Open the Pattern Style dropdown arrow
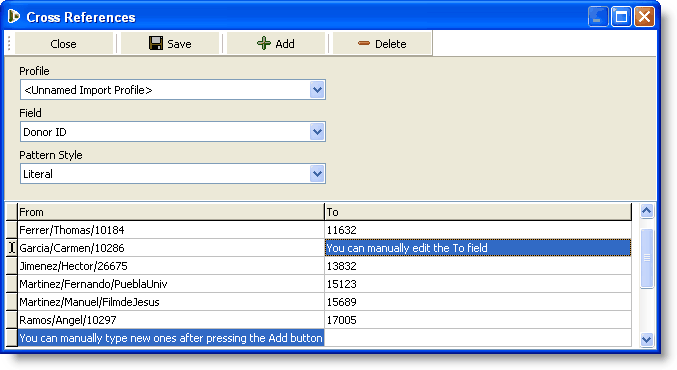 coord(317,174)
